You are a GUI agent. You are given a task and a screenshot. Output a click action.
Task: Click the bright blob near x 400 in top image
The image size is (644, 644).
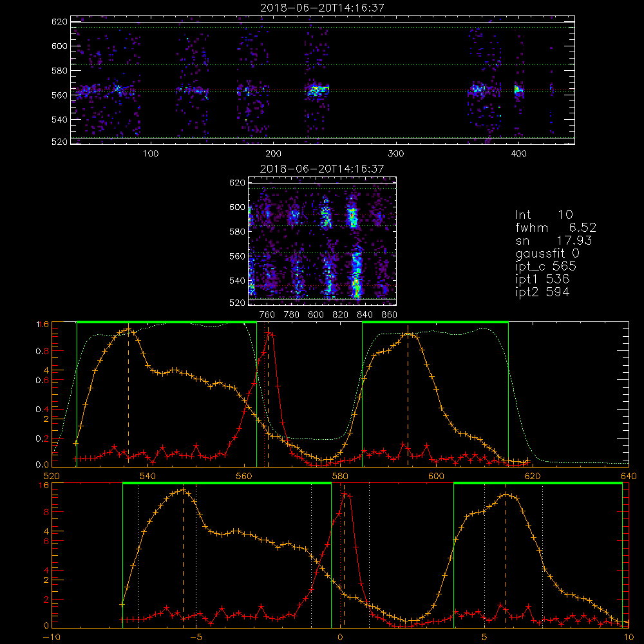(x=518, y=90)
